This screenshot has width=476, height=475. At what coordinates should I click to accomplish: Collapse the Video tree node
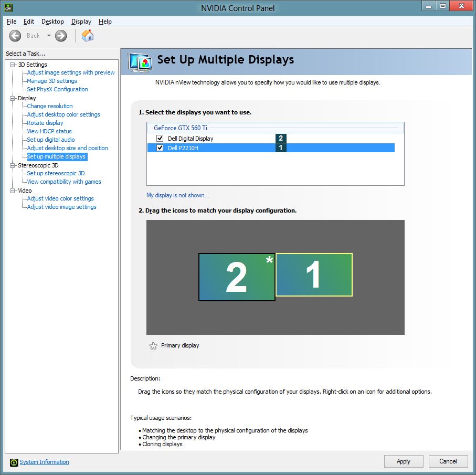click(x=13, y=191)
